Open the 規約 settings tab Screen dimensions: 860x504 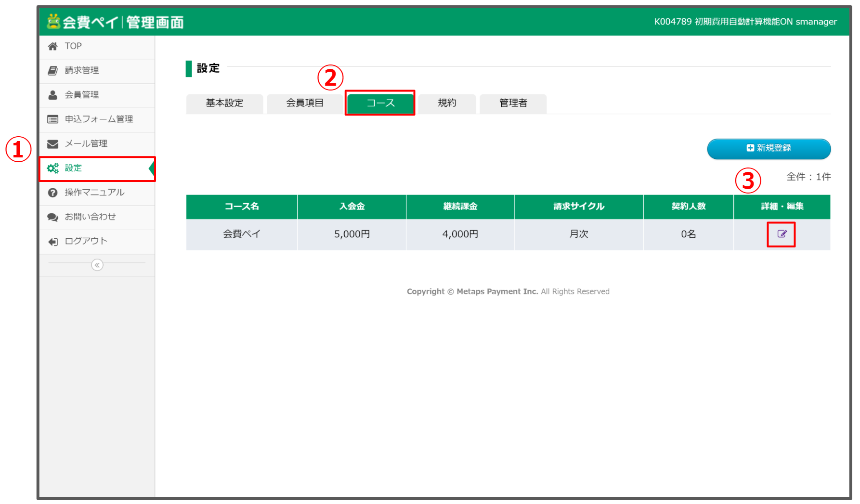point(447,103)
